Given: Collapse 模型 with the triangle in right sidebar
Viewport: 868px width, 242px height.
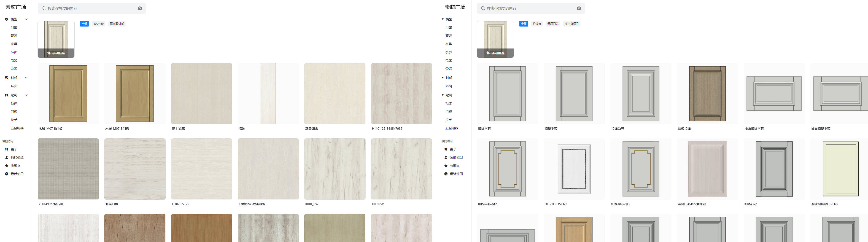Looking at the screenshot, I should pyautogui.click(x=443, y=19).
